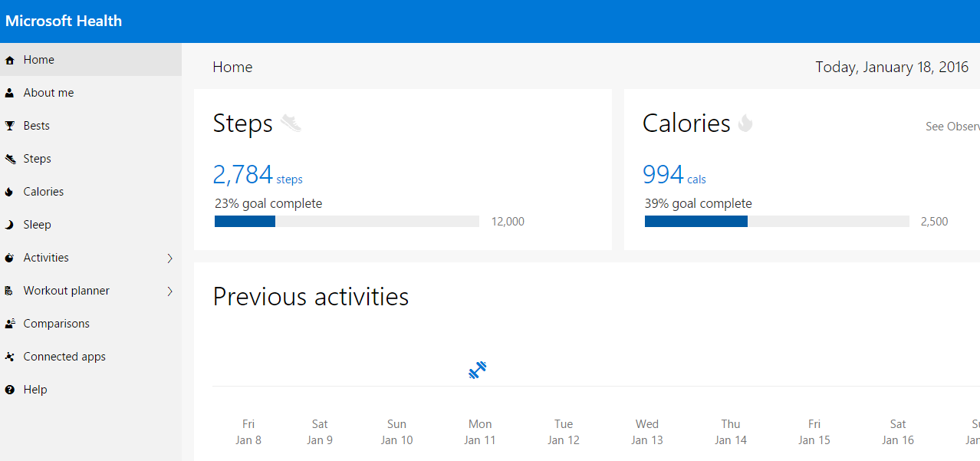The height and width of the screenshot is (461, 980).
Task: Click the Home house icon in sidebar
Action: pos(10,60)
